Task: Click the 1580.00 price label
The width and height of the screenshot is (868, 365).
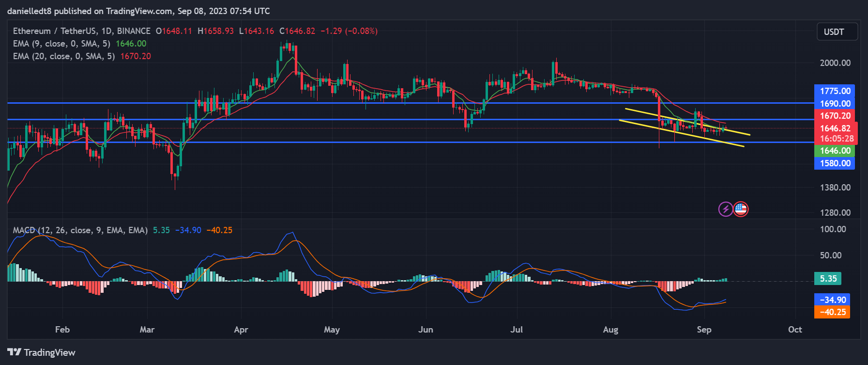Action: click(x=835, y=163)
